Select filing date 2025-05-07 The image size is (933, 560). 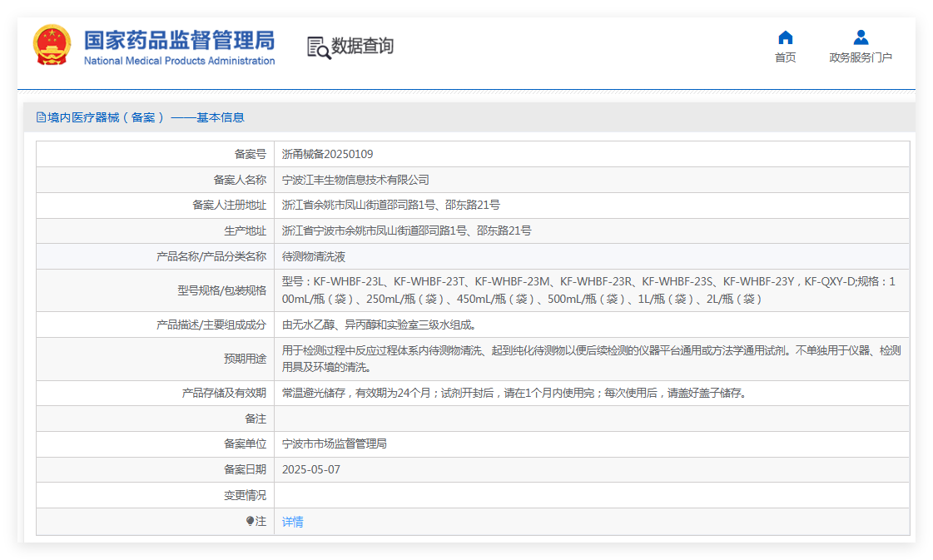(x=311, y=469)
